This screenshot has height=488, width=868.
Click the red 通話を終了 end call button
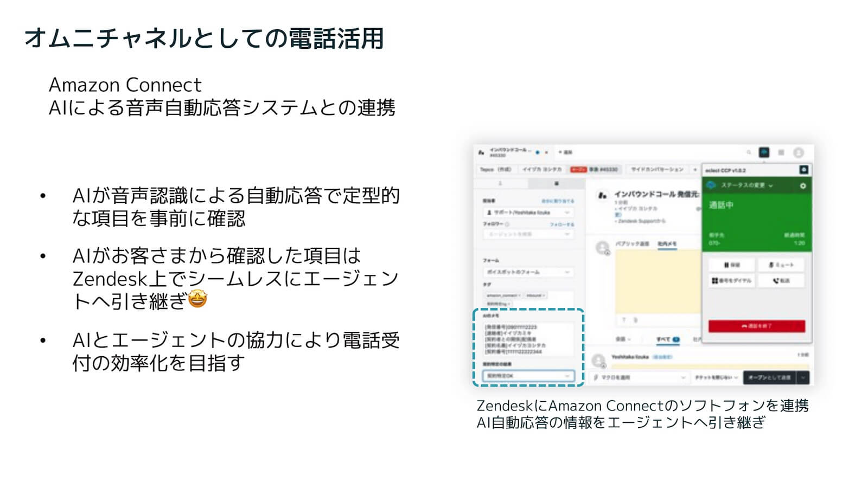[756, 326]
